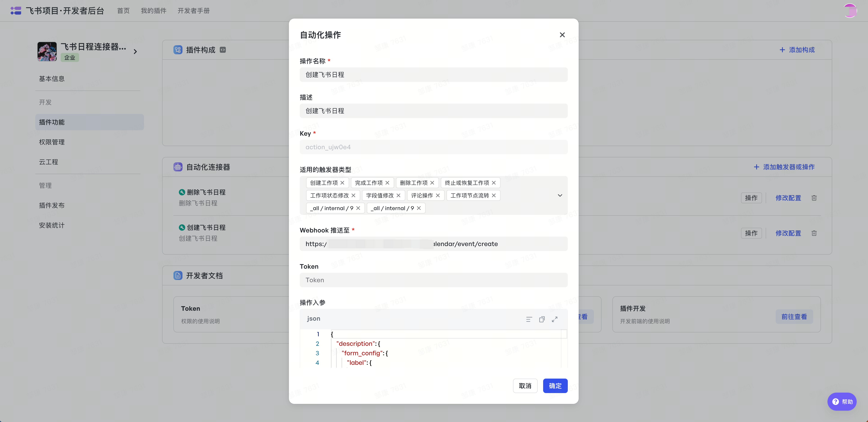868x422 pixels.
Task: Expand the 适用的触发器类型 dropdown
Action: point(560,196)
